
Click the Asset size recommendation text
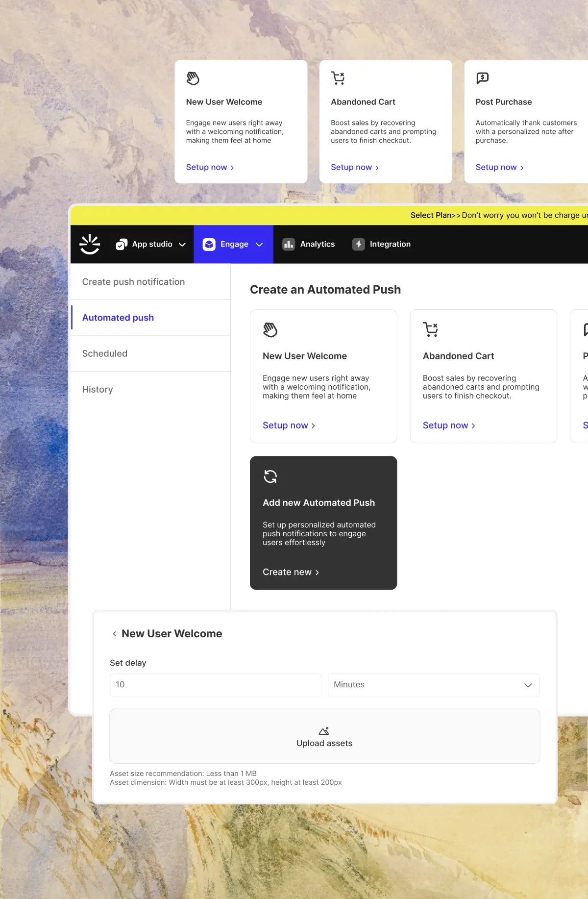point(183,774)
